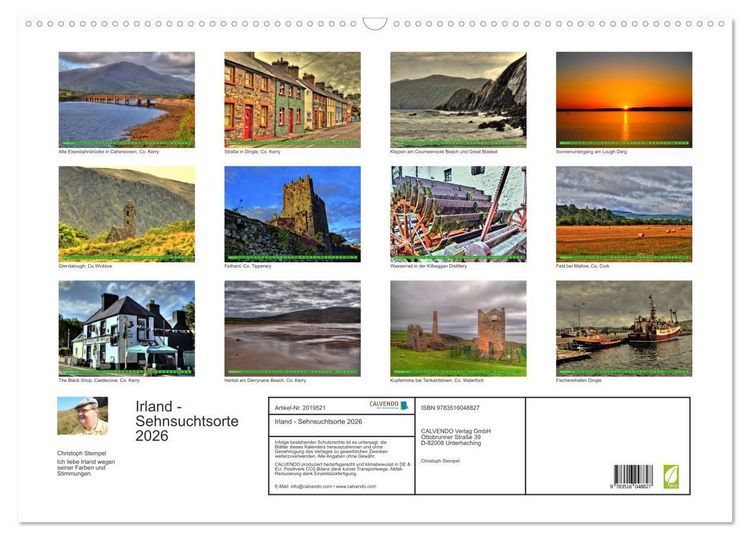Click the Christoph Stempel portrait photo
Image resolution: width=750 pixels, height=540 pixels.
(82, 416)
